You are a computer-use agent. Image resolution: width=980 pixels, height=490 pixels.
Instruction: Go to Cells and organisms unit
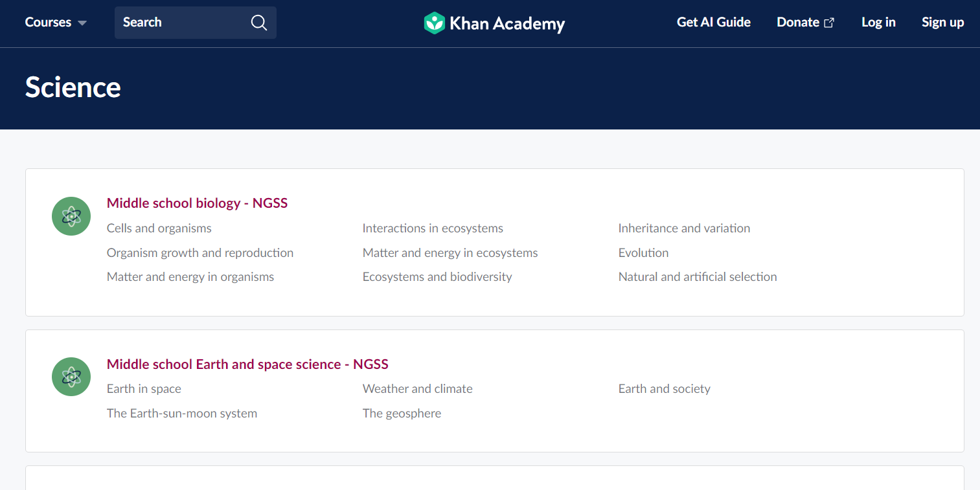coord(159,228)
